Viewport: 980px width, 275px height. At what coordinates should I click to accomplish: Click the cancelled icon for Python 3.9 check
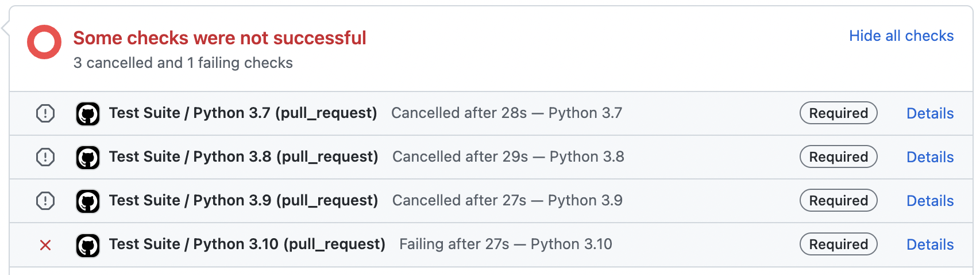[x=45, y=201]
